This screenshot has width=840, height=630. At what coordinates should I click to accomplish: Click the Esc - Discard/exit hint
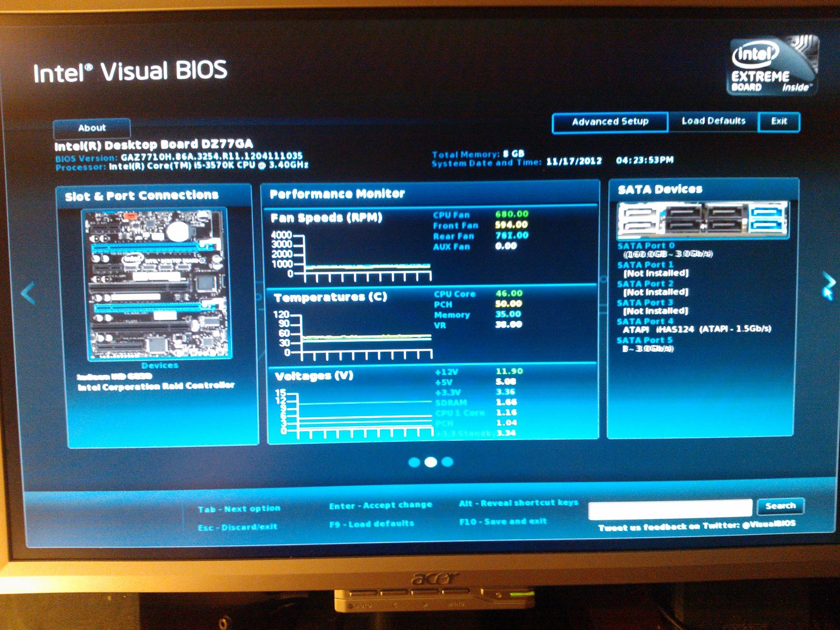[237, 527]
